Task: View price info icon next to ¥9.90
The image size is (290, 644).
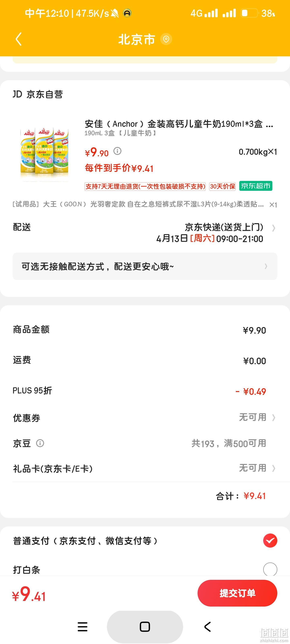Action: point(117,151)
